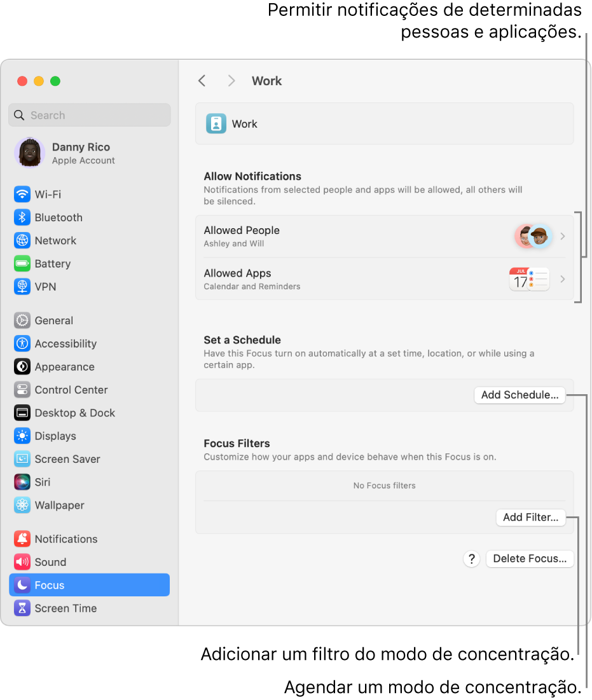
Task: Expand Allowed People chevron
Action: coord(563,236)
